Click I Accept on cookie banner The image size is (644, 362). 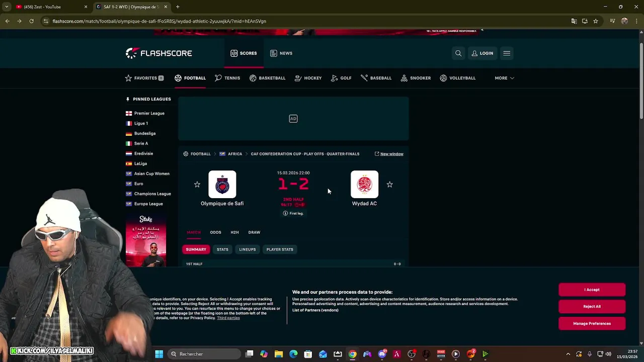[x=592, y=290]
